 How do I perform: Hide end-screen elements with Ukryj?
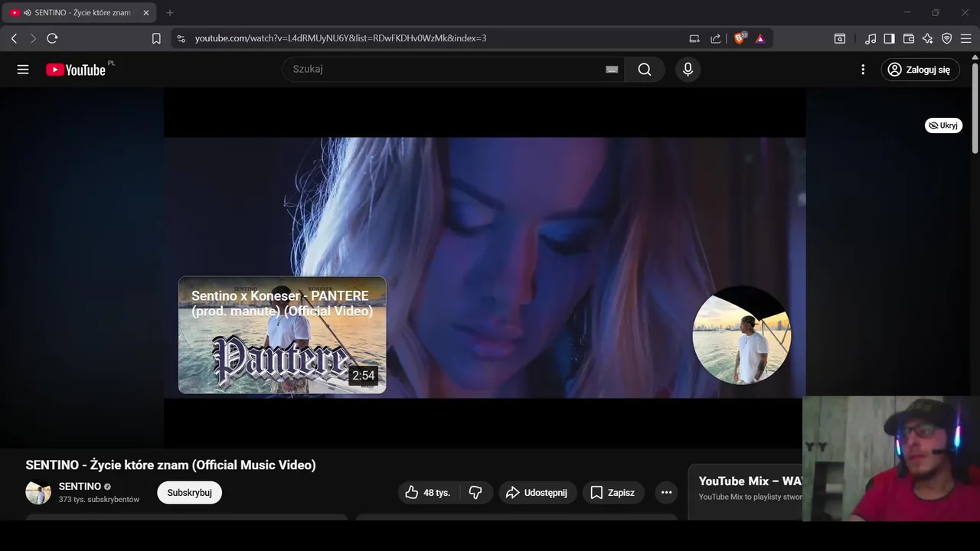click(943, 126)
